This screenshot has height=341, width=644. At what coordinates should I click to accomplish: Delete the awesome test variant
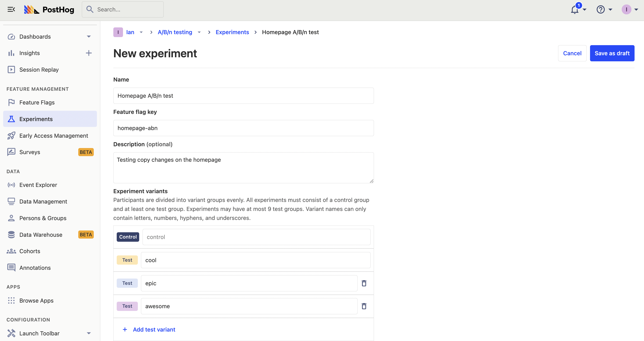point(364,306)
